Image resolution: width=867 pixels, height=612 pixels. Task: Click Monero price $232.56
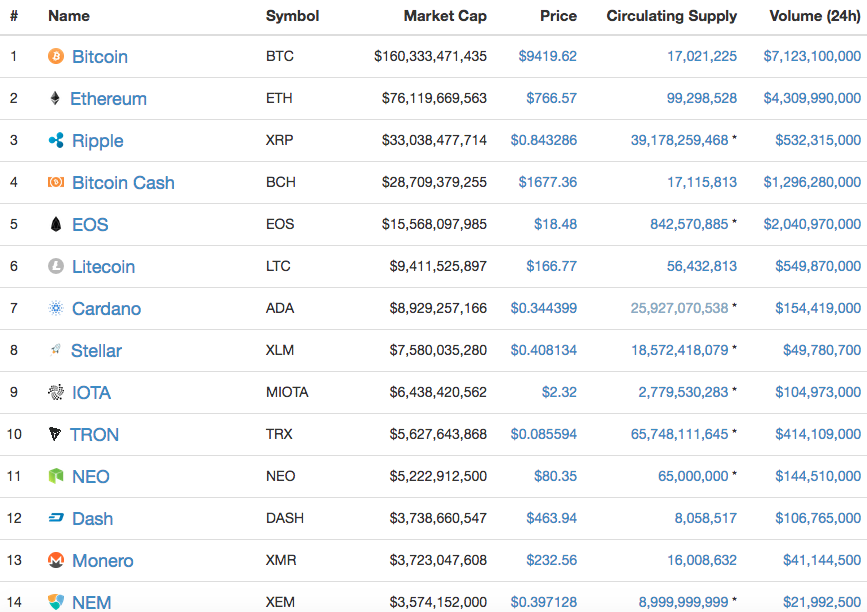point(551,560)
